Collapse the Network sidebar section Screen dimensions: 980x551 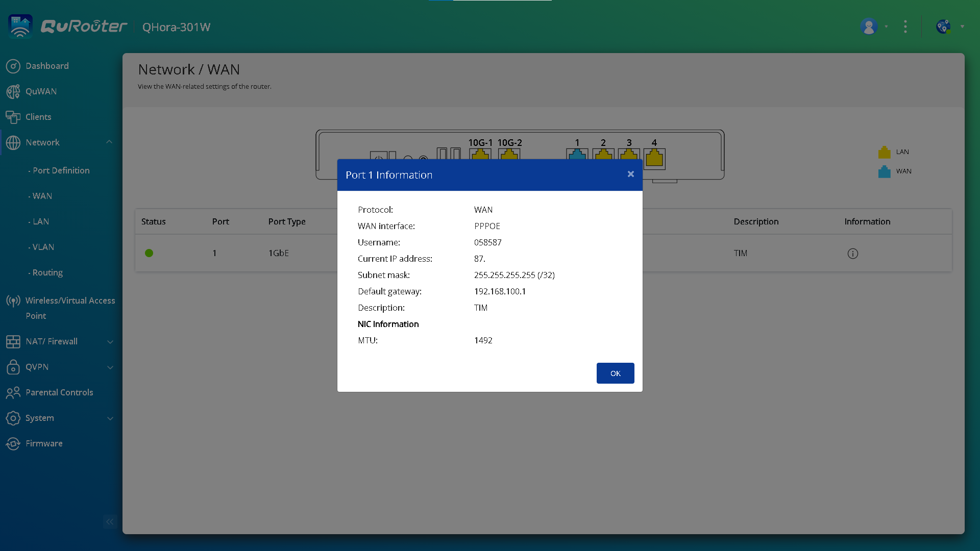coord(109,142)
